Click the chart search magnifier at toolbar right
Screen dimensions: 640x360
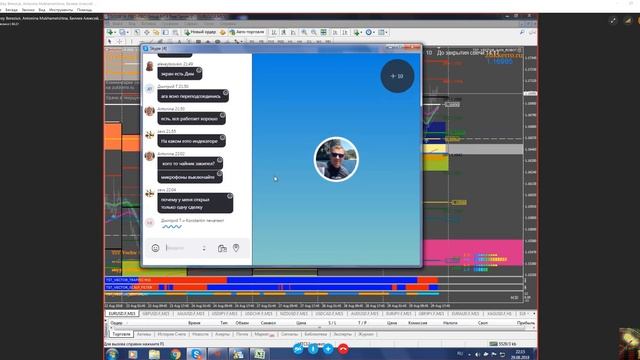(x=522, y=32)
